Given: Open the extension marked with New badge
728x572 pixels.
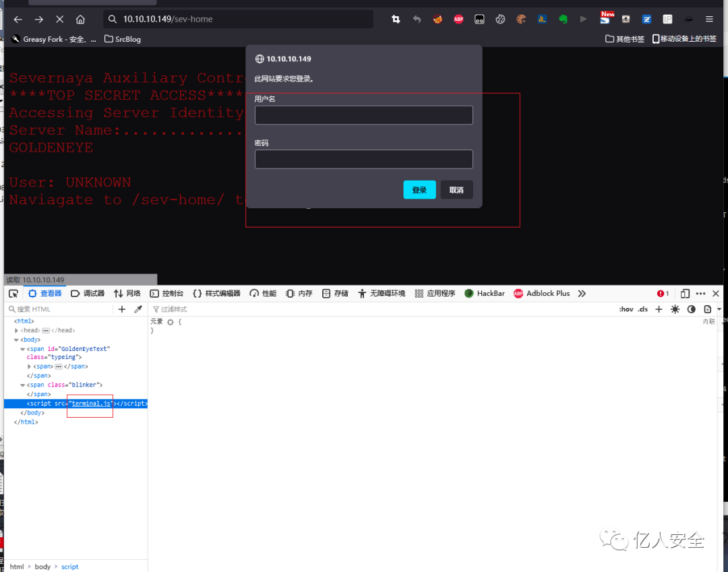Looking at the screenshot, I should coord(606,18).
